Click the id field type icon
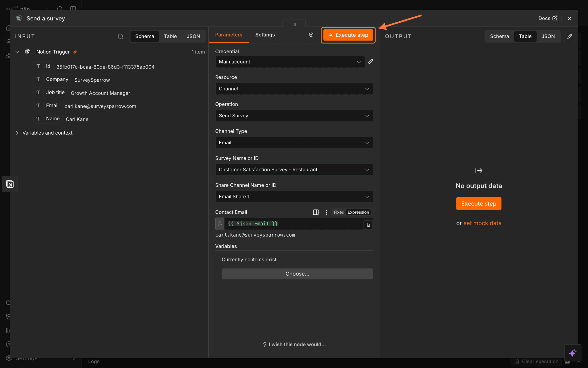The height and width of the screenshot is (368, 588). (38, 66)
